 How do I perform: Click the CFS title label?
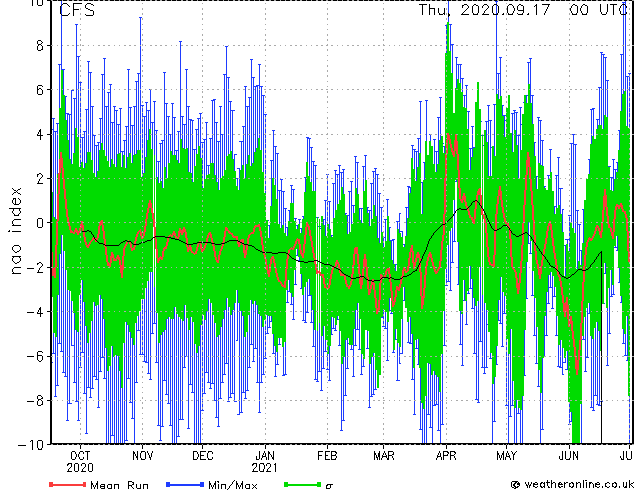(77, 10)
